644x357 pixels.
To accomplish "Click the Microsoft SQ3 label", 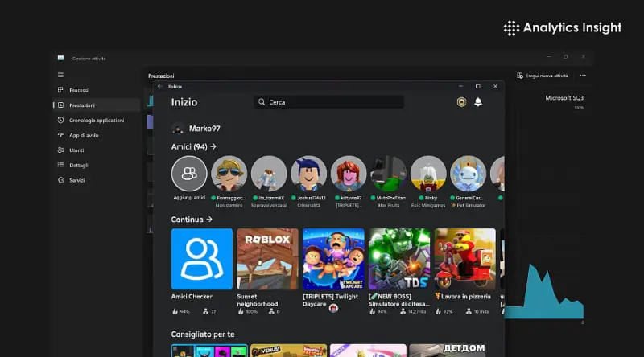I will tap(564, 97).
